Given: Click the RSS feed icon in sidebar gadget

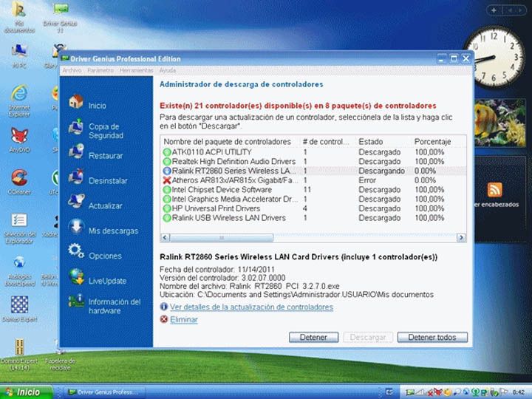Looking at the screenshot, I should pyautogui.click(x=494, y=190).
